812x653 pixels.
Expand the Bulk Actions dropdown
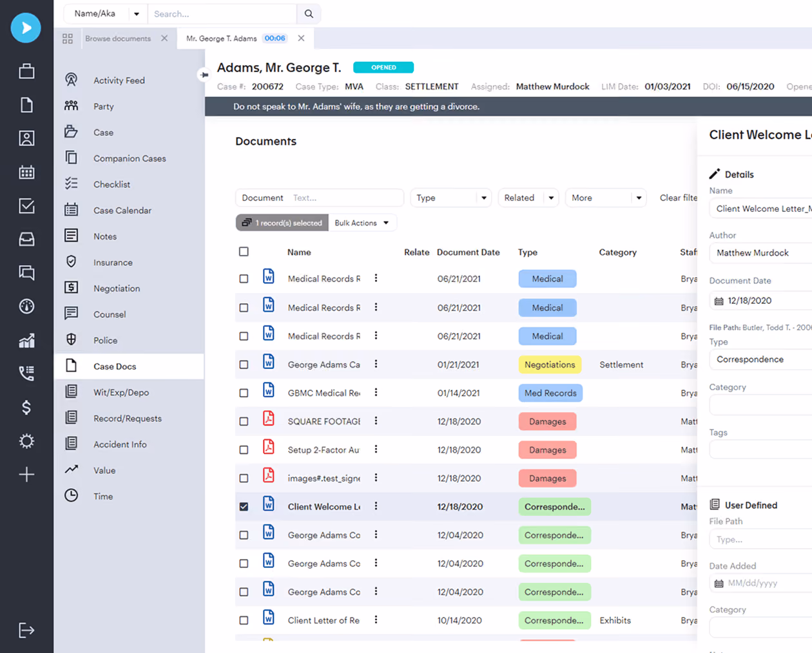click(x=362, y=223)
